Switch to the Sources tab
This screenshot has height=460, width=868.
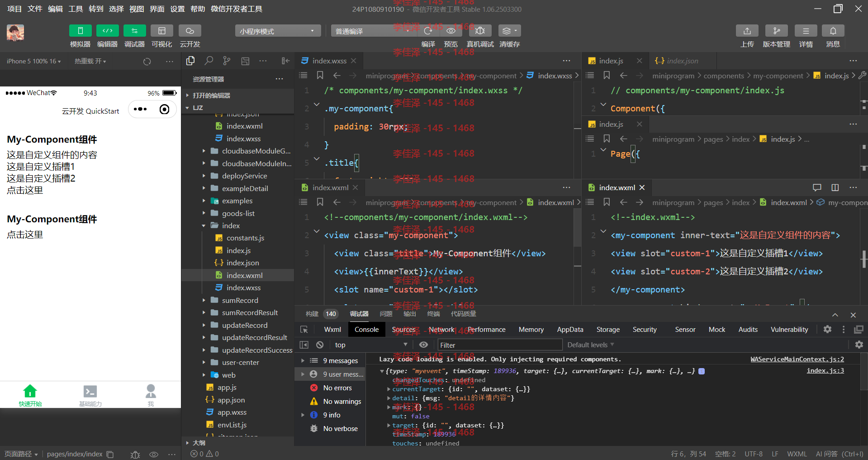(403, 330)
